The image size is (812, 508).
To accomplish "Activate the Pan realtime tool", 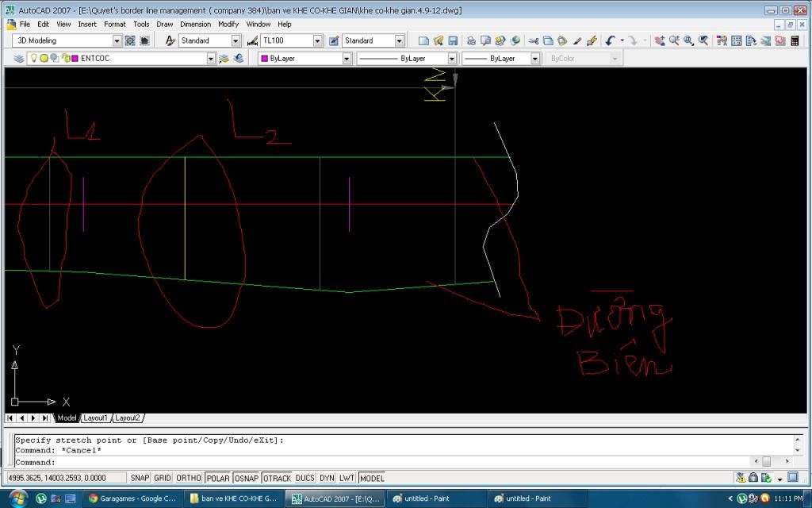I will pyautogui.click(x=659, y=40).
